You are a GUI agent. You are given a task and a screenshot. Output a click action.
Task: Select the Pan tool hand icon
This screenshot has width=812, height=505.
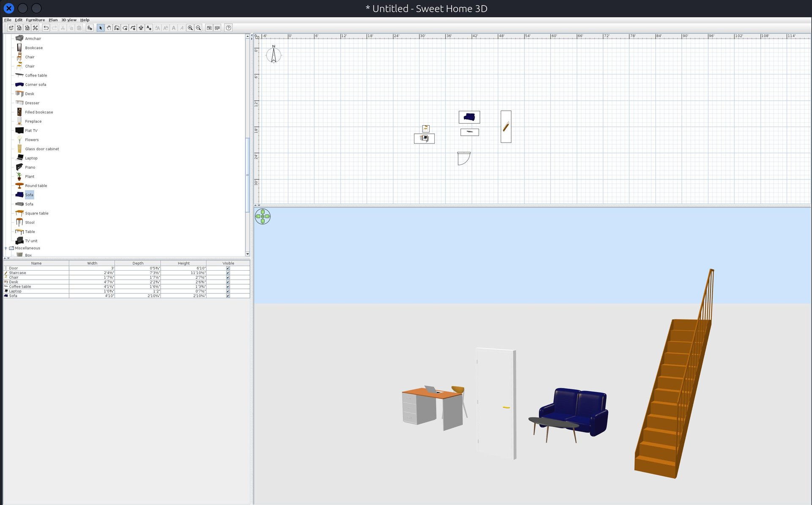tap(109, 28)
